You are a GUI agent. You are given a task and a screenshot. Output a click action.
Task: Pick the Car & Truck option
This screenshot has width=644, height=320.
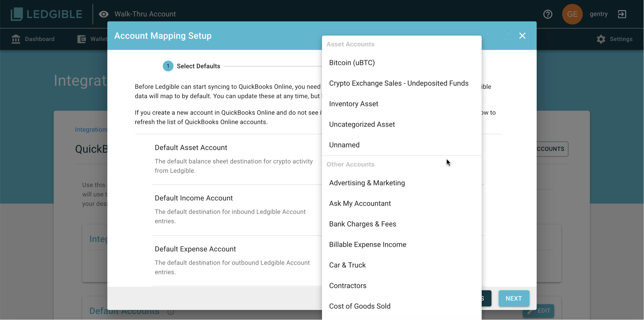point(402,265)
